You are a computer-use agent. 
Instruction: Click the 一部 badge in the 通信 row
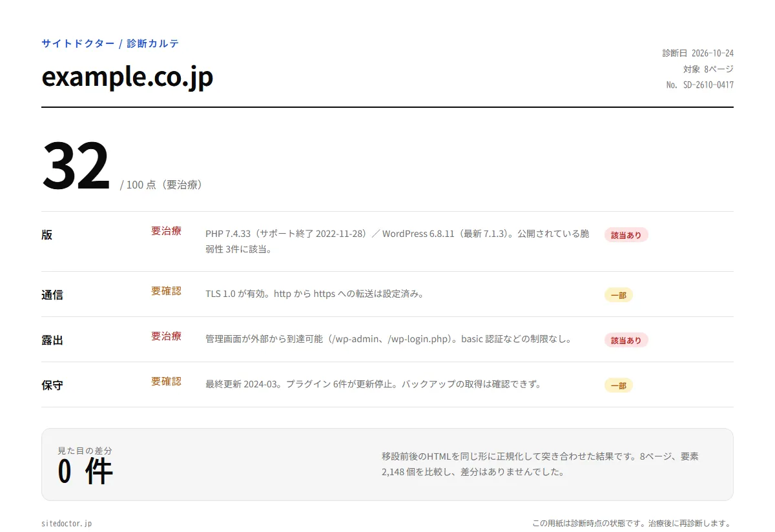click(x=619, y=295)
